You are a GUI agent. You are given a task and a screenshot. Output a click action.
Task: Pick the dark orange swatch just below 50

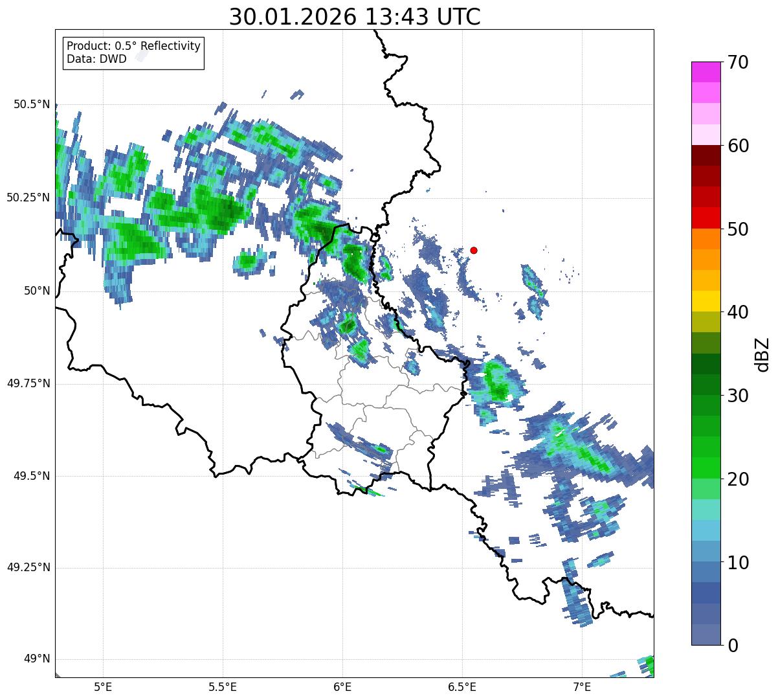coord(706,239)
